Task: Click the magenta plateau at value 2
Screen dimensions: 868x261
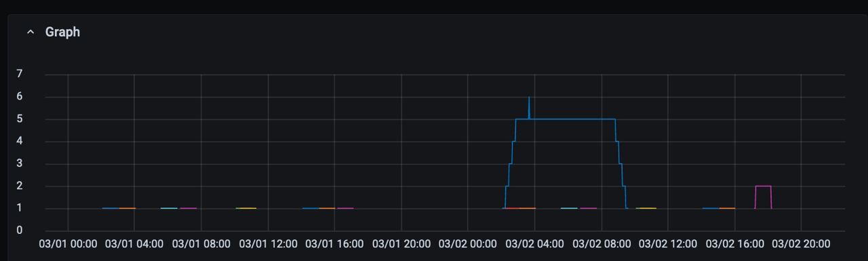Action: coord(763,186)
